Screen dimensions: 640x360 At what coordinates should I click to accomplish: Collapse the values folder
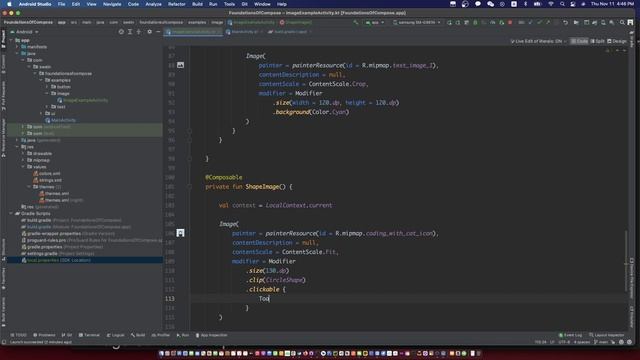click(x=23, y=167)
